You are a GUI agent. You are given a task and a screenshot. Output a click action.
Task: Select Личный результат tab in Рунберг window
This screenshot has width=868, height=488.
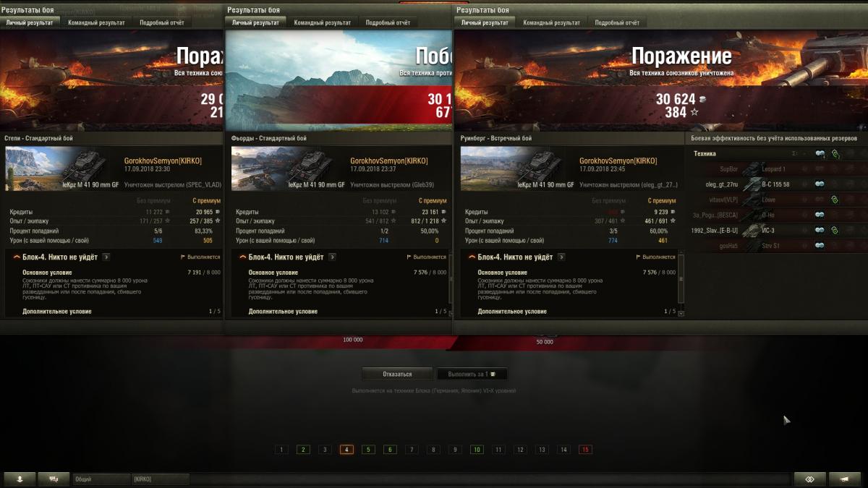click(484, 22)
